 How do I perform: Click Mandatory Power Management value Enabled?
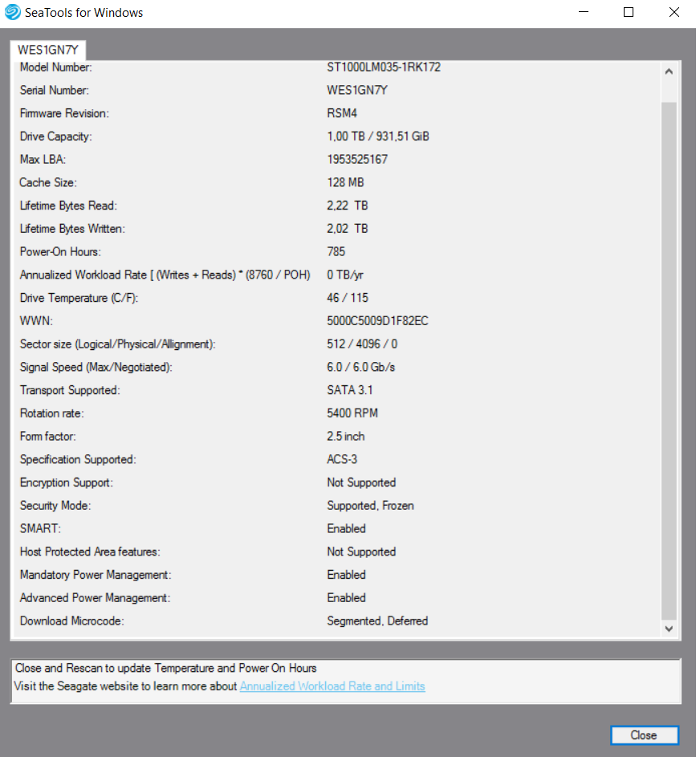[x=346, y=575]
